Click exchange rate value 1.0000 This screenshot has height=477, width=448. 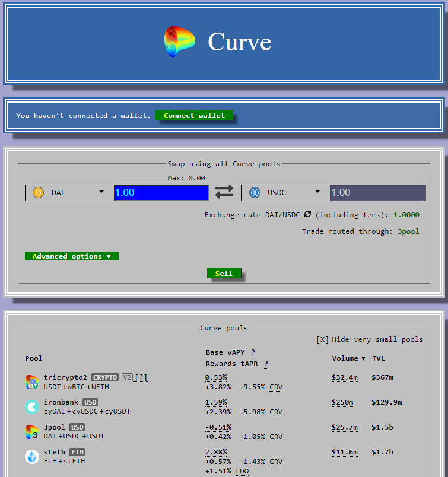point(406,215)
